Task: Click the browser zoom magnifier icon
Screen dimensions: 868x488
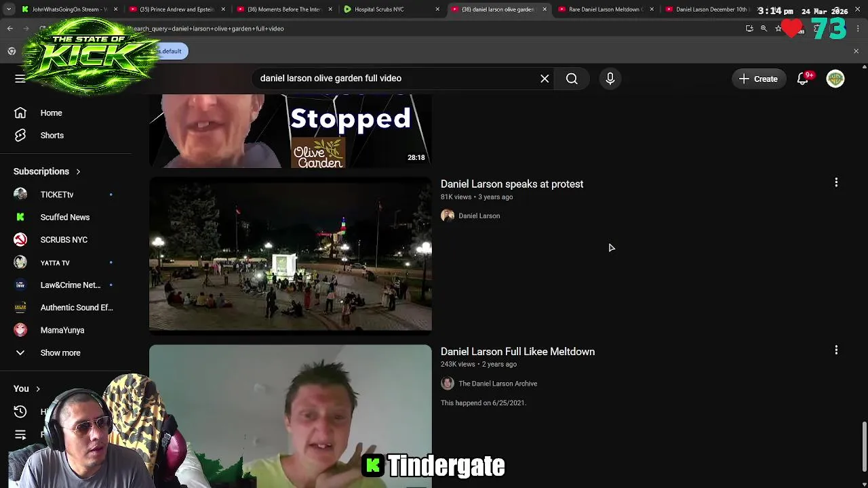Action: 764,28
